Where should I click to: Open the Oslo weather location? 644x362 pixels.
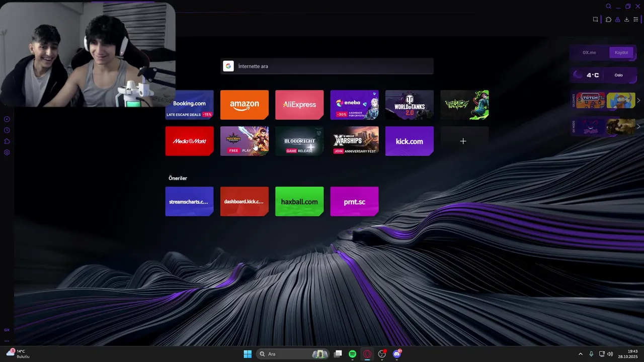(x=618, y=75)
